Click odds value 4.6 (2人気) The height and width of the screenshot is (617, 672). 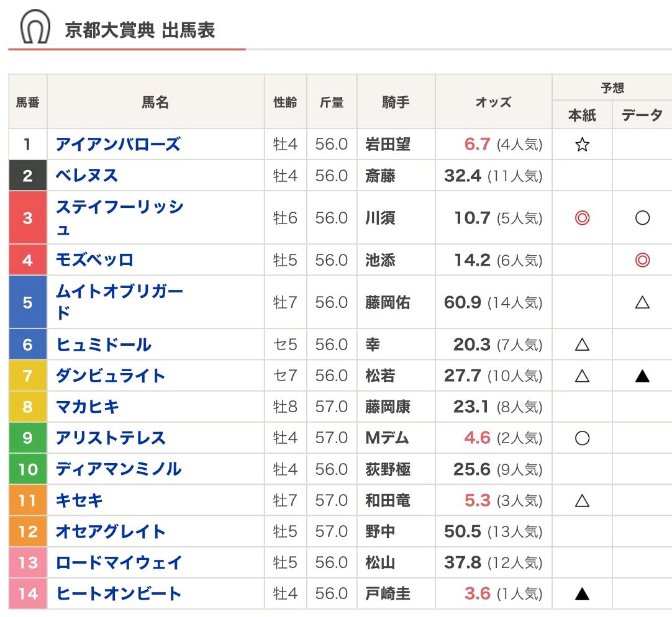[503, 438]
